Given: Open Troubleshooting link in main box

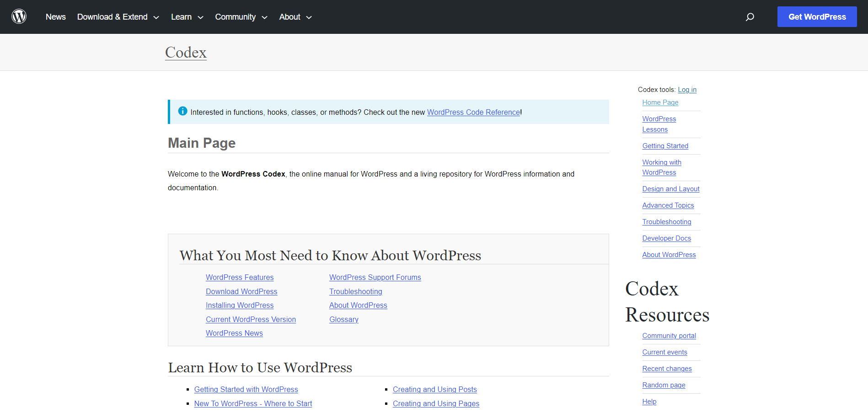Looking at the screenshot, I should pyautogui.click(x=355, y=291).
